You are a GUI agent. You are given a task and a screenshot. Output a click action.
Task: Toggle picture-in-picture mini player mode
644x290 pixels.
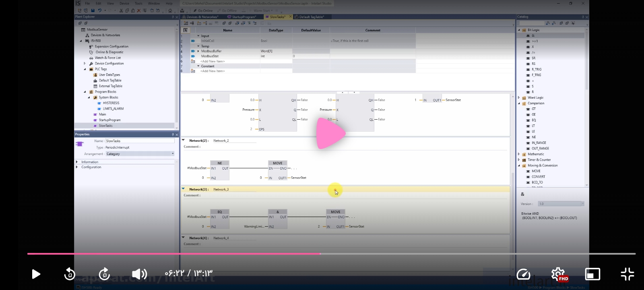[x=592, y=274]
